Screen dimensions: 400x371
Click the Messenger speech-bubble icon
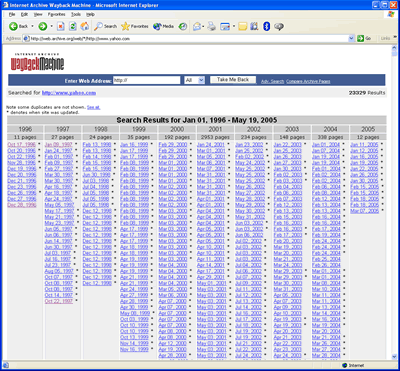279,26
